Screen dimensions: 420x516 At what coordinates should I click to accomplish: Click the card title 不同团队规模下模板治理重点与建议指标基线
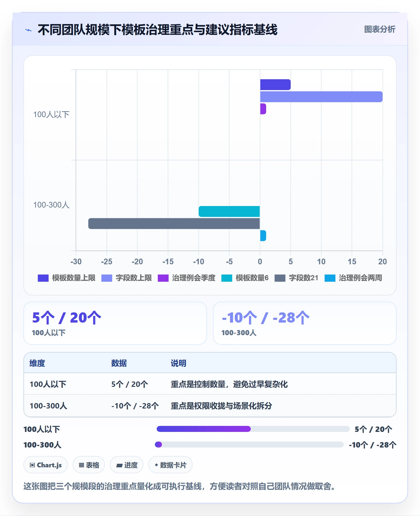[x=157, y=30]
